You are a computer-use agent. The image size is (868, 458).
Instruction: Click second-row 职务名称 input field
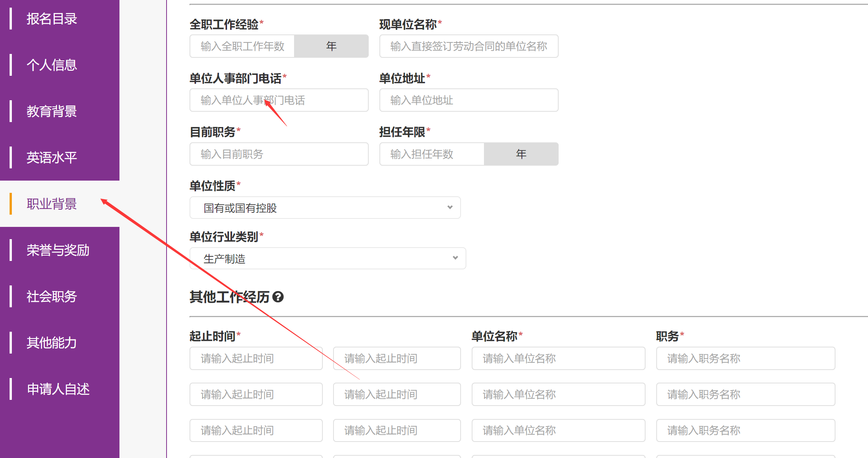click(x=745, y=394)
